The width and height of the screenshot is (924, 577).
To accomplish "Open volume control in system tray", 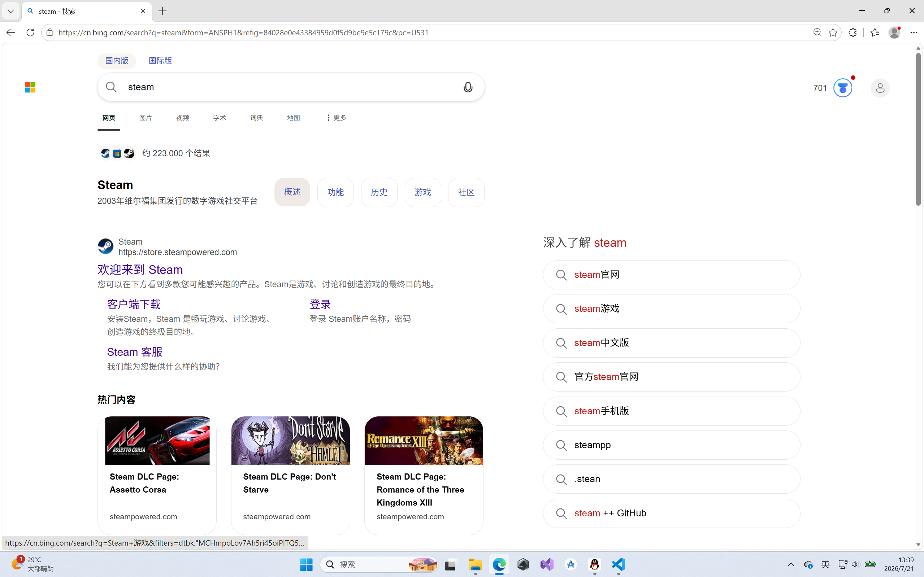I will point(855,564).
